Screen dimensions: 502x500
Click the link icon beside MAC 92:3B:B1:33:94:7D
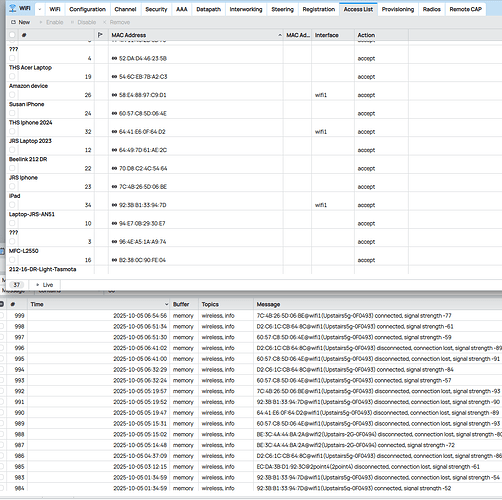114,205
